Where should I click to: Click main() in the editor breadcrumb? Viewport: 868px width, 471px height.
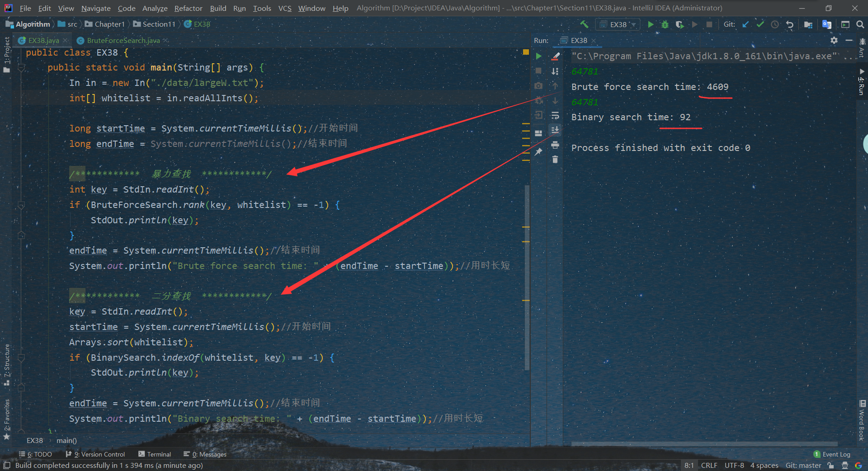click(66, 441)
